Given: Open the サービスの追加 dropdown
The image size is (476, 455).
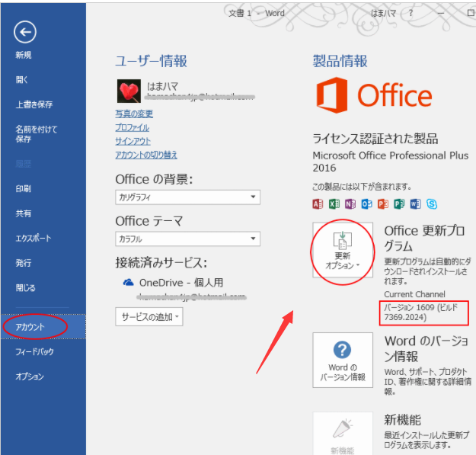Looking at the screenshot, I should pos(149,317).
